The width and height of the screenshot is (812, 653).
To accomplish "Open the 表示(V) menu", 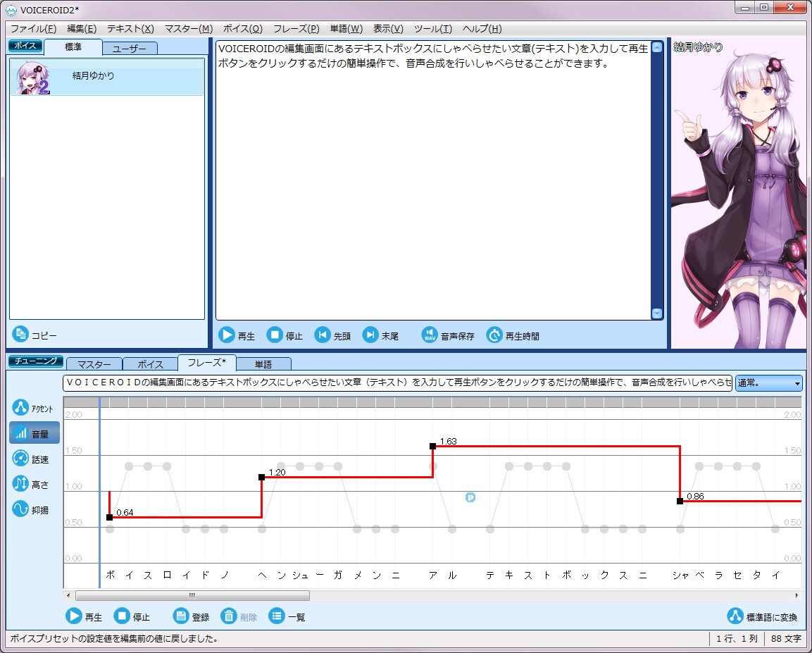I will click(388, 29).
